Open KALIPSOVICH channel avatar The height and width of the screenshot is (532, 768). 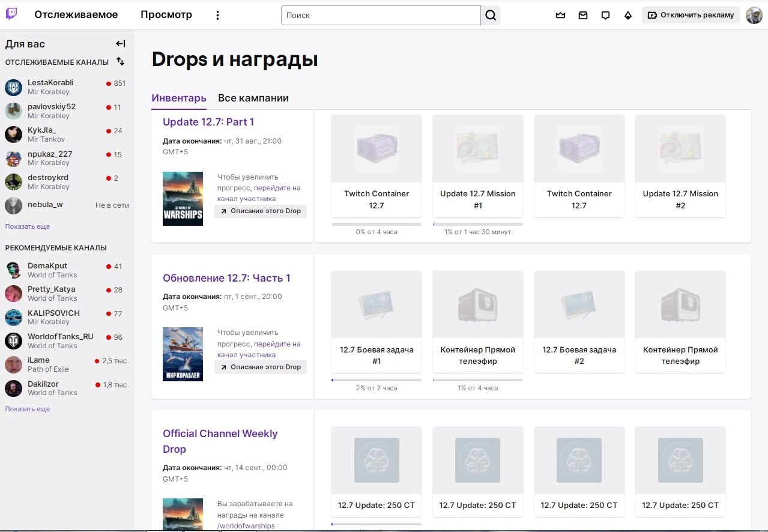click(14, 317)
